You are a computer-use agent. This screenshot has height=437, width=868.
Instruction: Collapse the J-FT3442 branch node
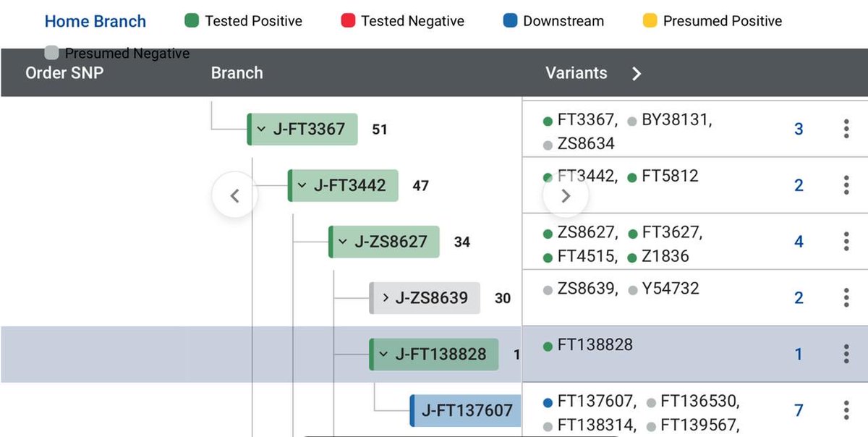302,186
